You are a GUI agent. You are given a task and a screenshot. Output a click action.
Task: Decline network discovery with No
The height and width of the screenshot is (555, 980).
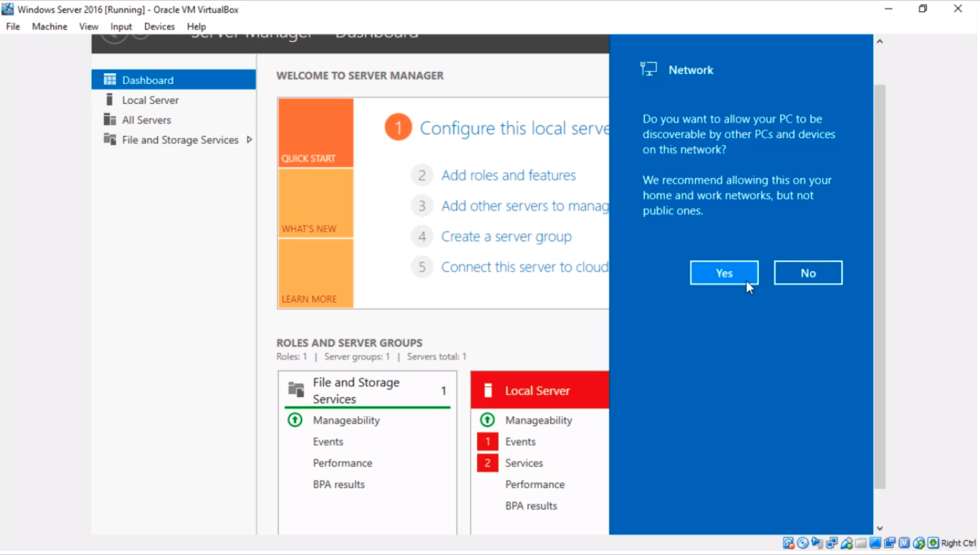coord(808,273)
